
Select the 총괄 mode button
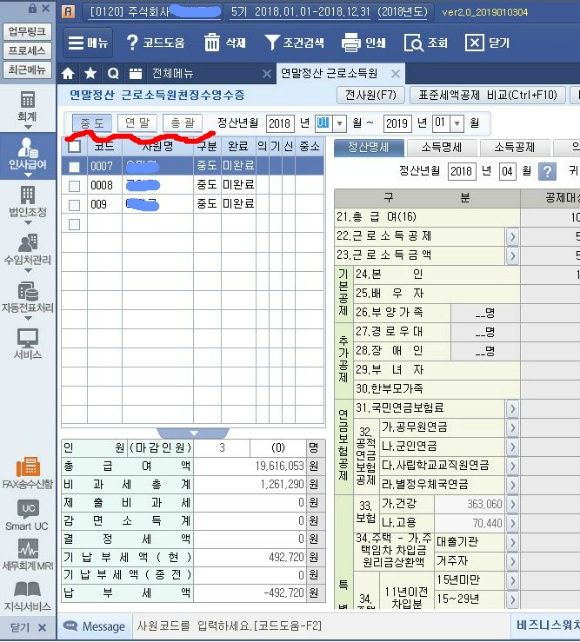point(183,123)
